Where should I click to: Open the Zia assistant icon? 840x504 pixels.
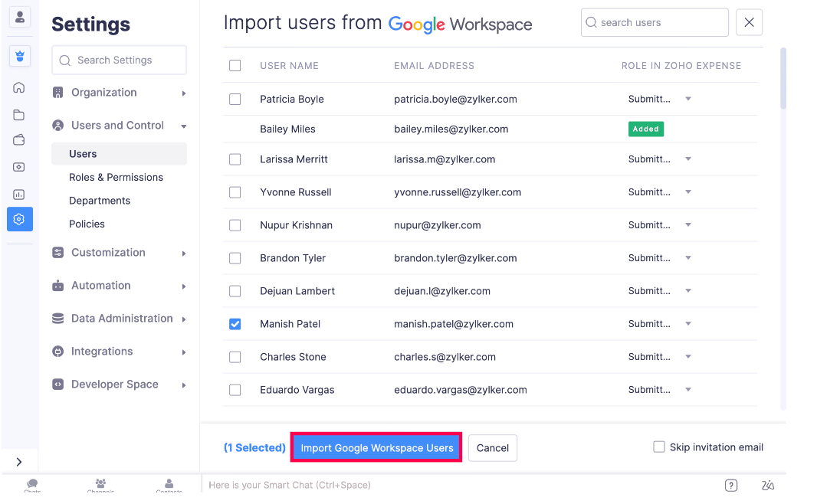(768, 485)
